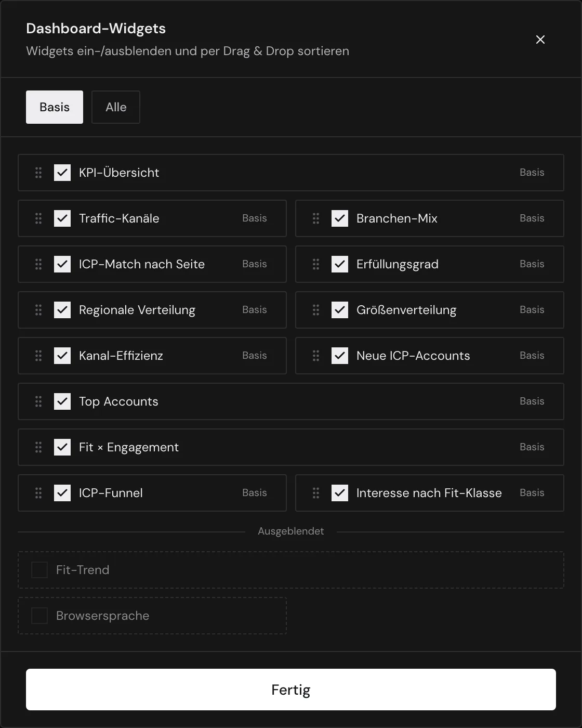
Task: Switch to the Alle tab
Action: click(116, 107)
